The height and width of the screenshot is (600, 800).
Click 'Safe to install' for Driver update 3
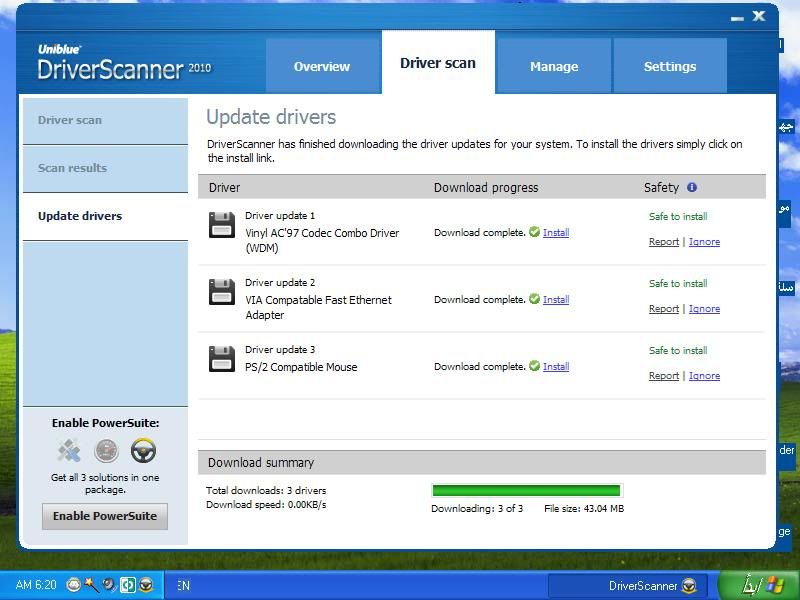coord(678,350)
